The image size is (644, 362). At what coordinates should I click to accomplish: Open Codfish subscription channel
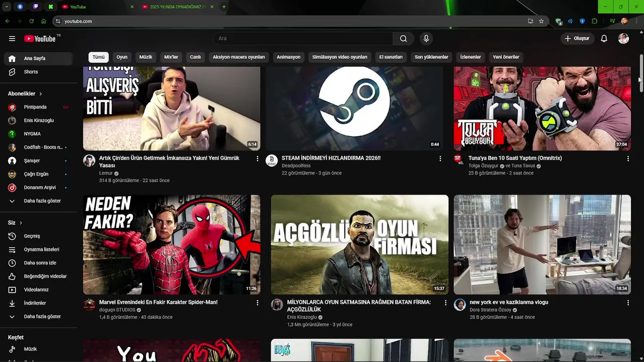[38, 147]
